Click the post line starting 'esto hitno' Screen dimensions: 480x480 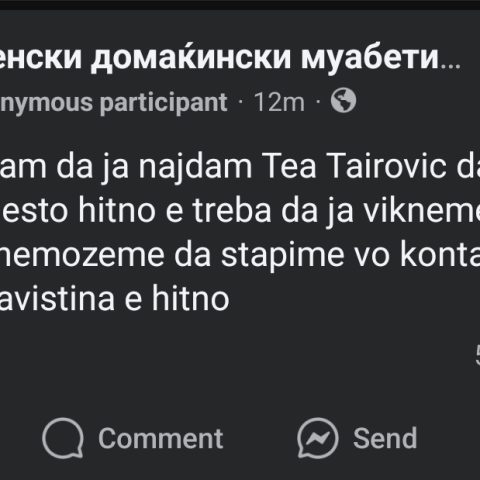tap(240, 211)
